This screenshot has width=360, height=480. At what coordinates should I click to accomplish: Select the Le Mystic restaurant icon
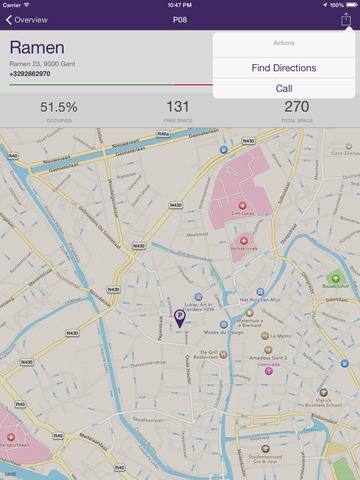265,336
